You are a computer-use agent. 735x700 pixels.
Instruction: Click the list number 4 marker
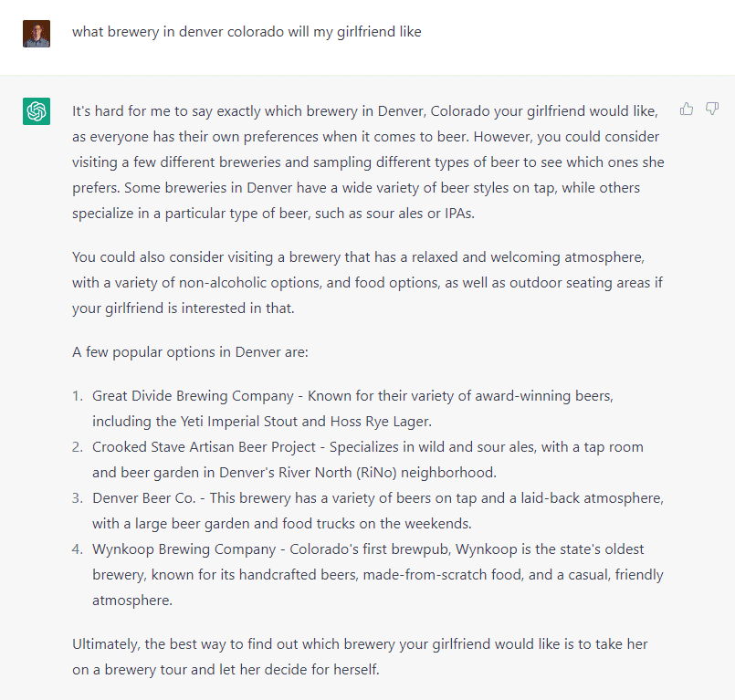coord(77,549)
